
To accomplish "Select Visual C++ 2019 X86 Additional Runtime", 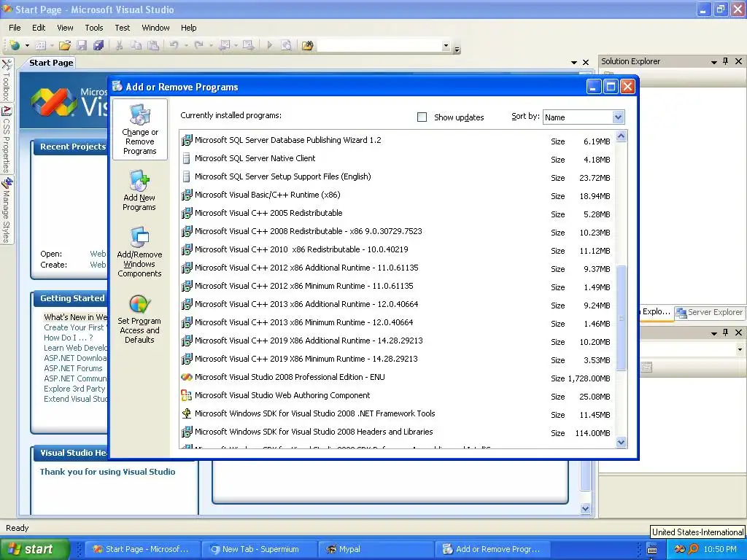I will [x=397, y=341].
